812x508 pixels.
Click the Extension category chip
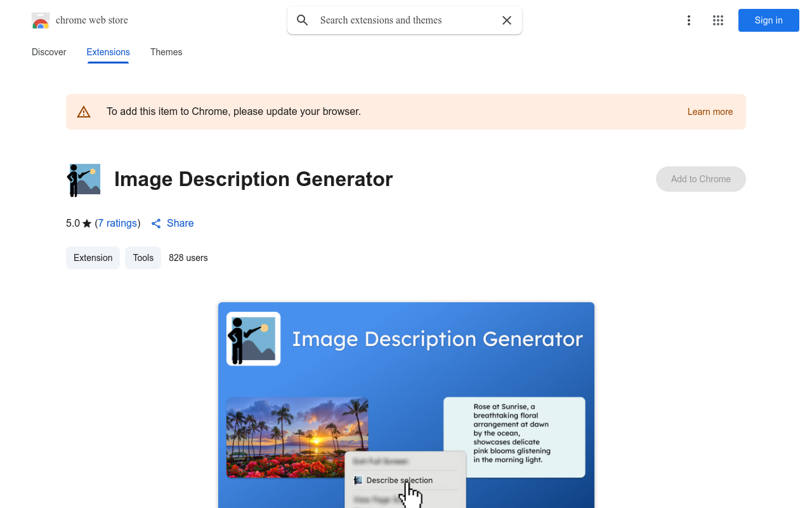coord(93,258)
